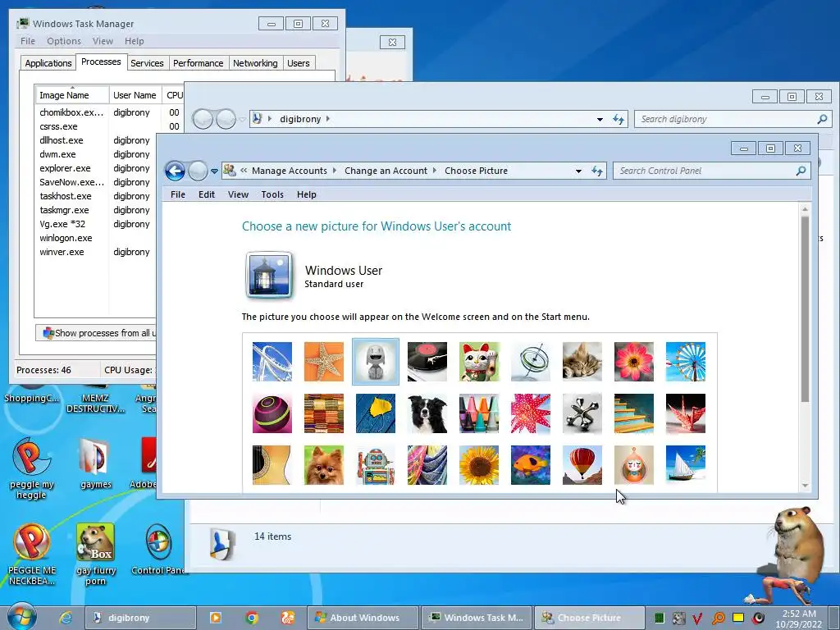This screenshot has height=630, width=840.
Task: Select the sailboat on beach picture
Action: 686,465
